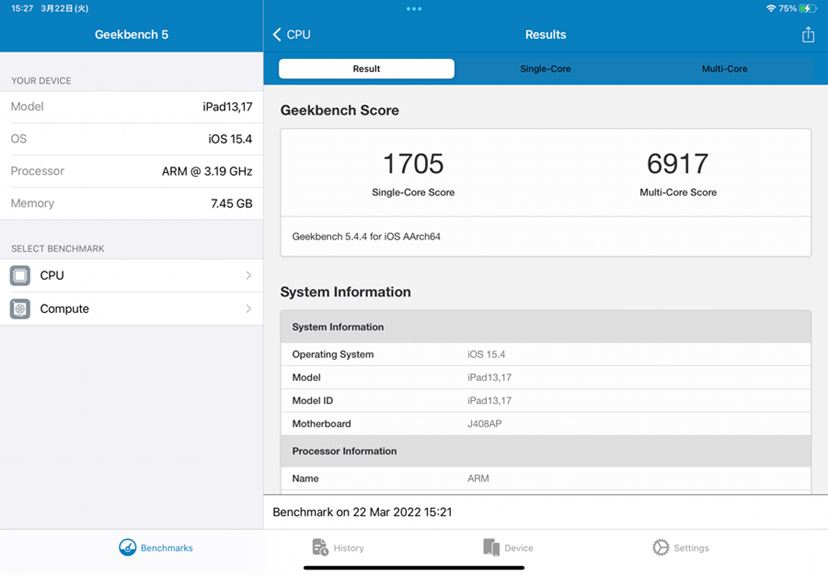Tap the Multi-Core Score 6917

coord(678,164)
